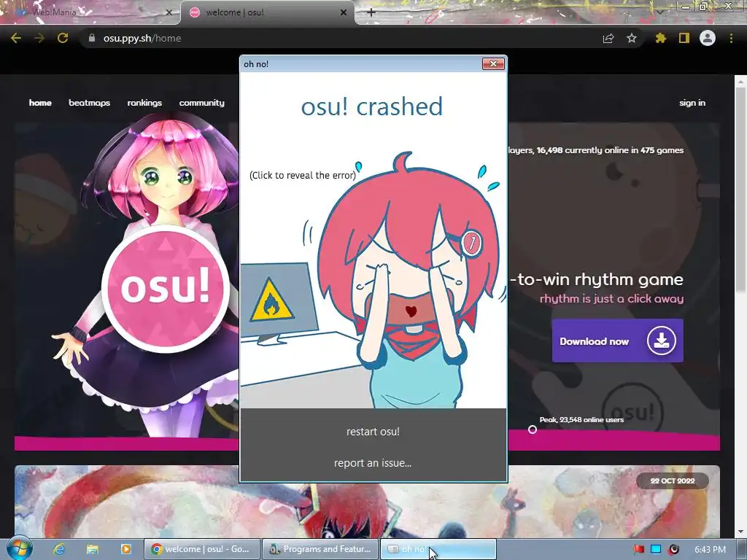Click the padlock site info icon
This screenshot has height=560, width=747.
click(x=92, y=38)
